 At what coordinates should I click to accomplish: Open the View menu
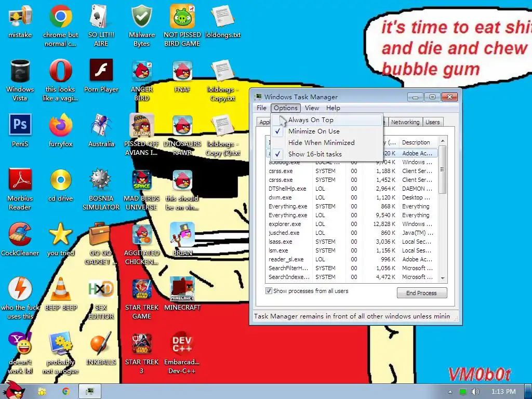coord(312,108)
